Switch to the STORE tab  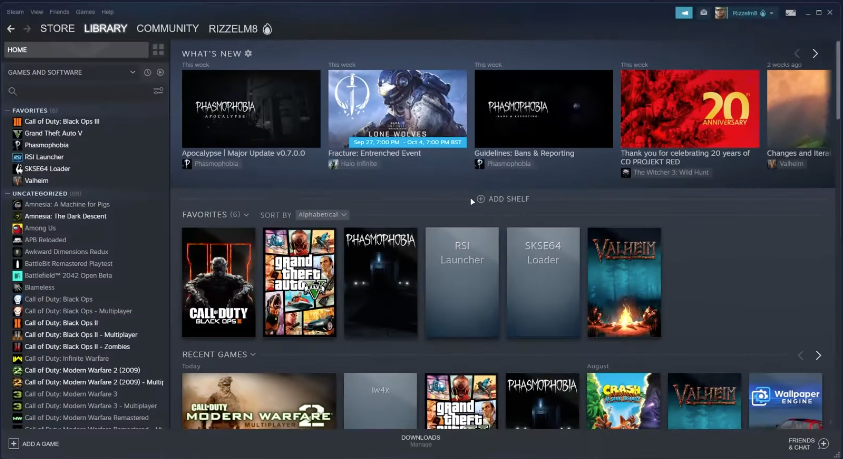58,28
